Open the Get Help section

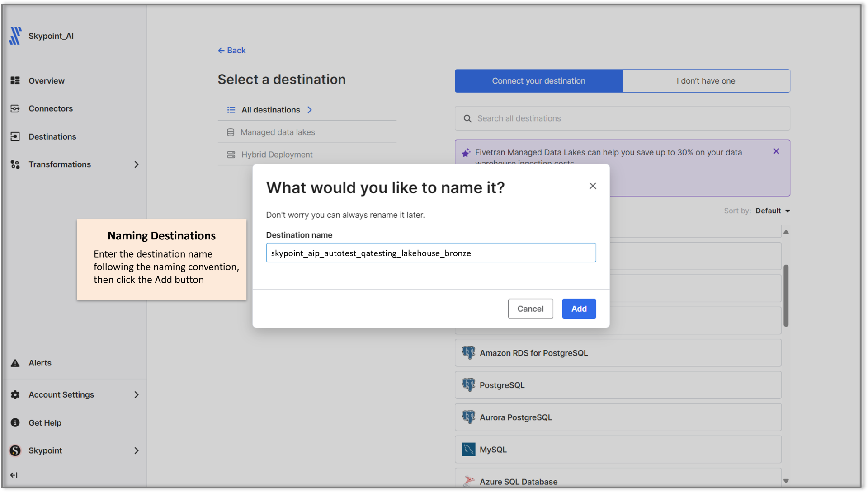point(45,422)
